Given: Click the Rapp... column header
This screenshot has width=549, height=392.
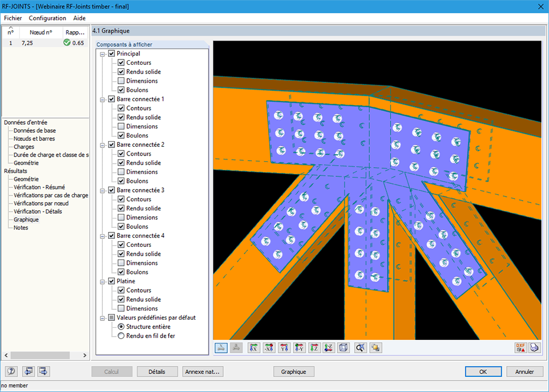Looking at the screenshot, I should 75,32.
